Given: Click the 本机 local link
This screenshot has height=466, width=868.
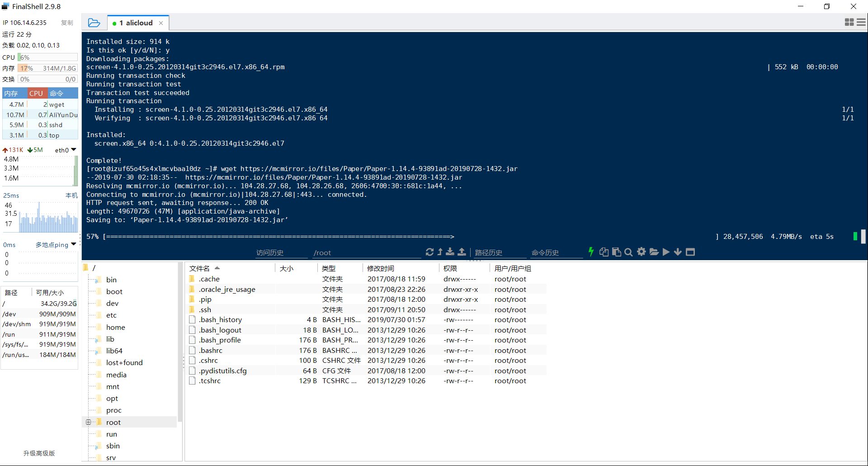Looking at the screenshot, I should point(71,195).
